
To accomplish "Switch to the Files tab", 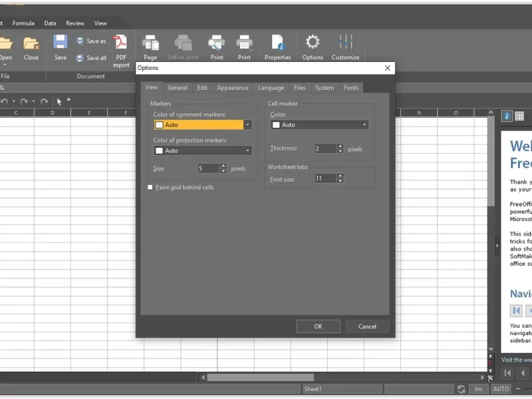I will [300, 88].
